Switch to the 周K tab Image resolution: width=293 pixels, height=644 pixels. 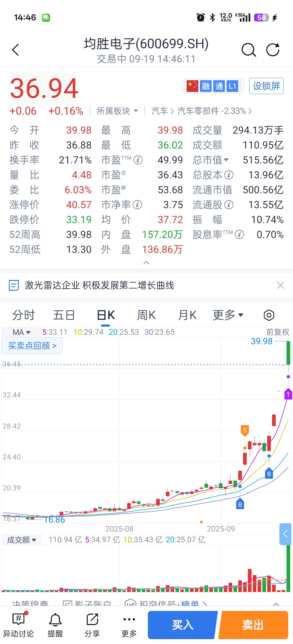[146, 315]
